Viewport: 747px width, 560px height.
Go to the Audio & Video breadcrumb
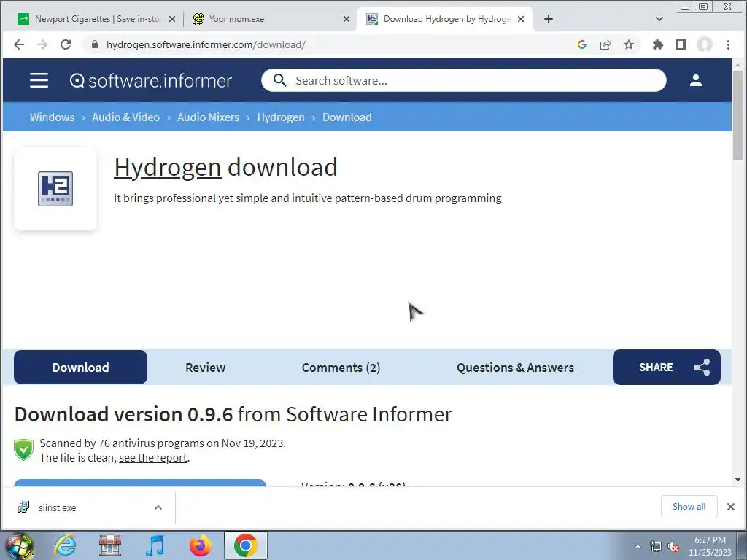tap(125, 117)
